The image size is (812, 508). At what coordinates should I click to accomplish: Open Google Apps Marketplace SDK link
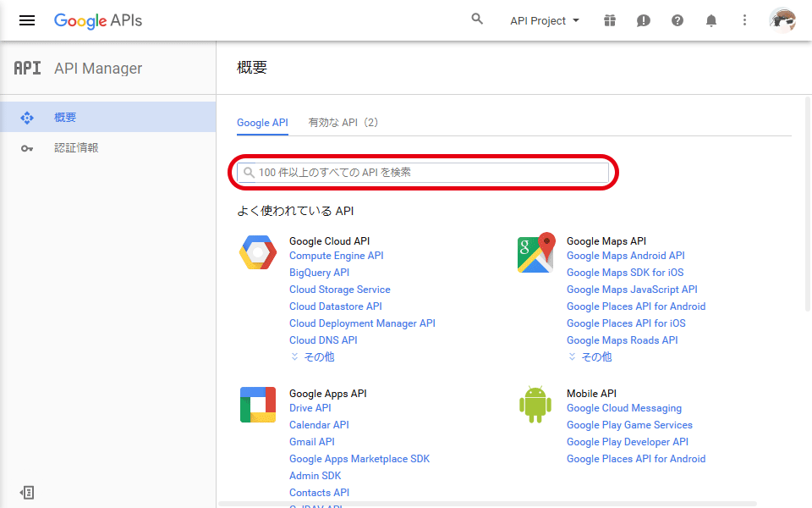pyautogui.click(x=359, y=459)
